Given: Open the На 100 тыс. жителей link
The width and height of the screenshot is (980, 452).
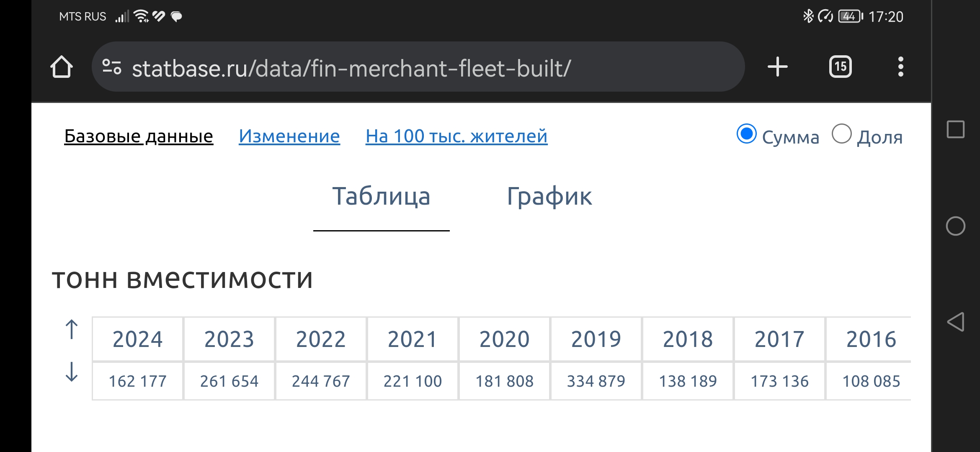Looking at the screenshot, I should (x=456, y=136).
